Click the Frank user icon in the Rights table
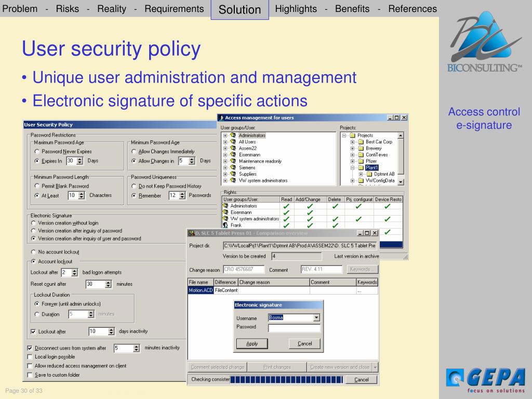 tap(225, 225)
